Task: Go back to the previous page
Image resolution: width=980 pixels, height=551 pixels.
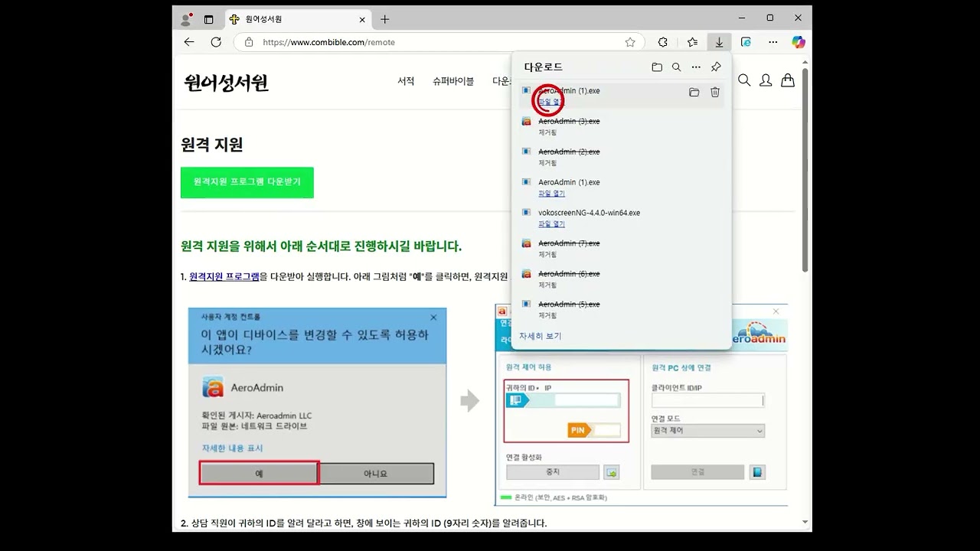Action: click(189, 42)
